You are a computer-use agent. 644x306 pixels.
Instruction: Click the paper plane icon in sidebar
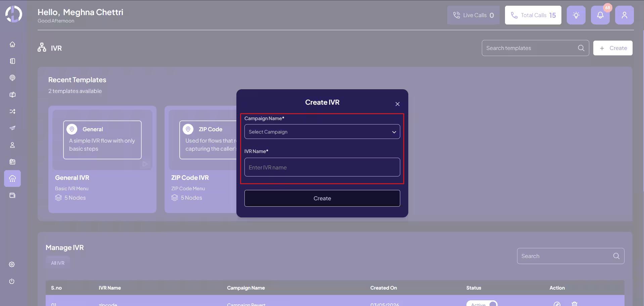click(12, 128)
